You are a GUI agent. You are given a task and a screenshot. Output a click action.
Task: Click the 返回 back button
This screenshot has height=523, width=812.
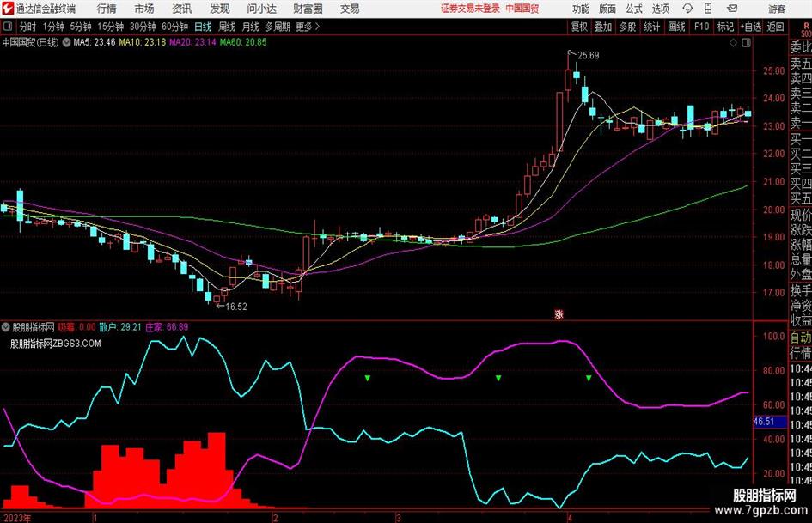775,27
